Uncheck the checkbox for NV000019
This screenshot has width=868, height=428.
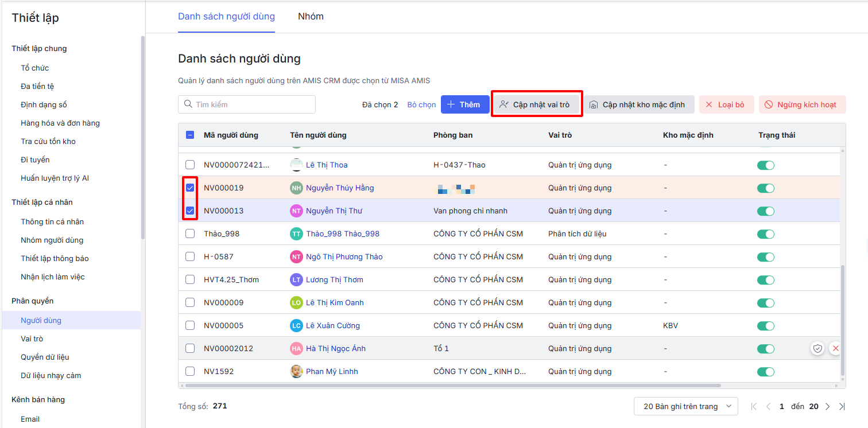pyautogui.click(x=190, y=188)
